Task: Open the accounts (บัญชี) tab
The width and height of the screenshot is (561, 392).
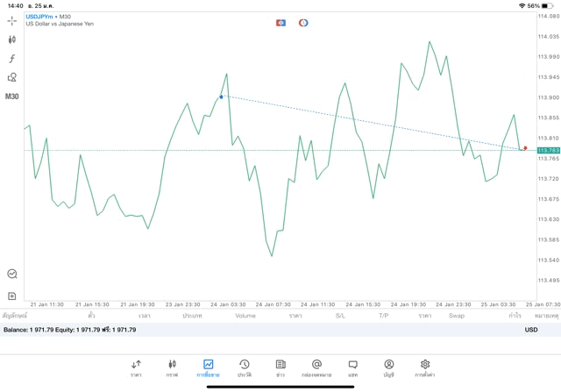Action: coord(388,367)
